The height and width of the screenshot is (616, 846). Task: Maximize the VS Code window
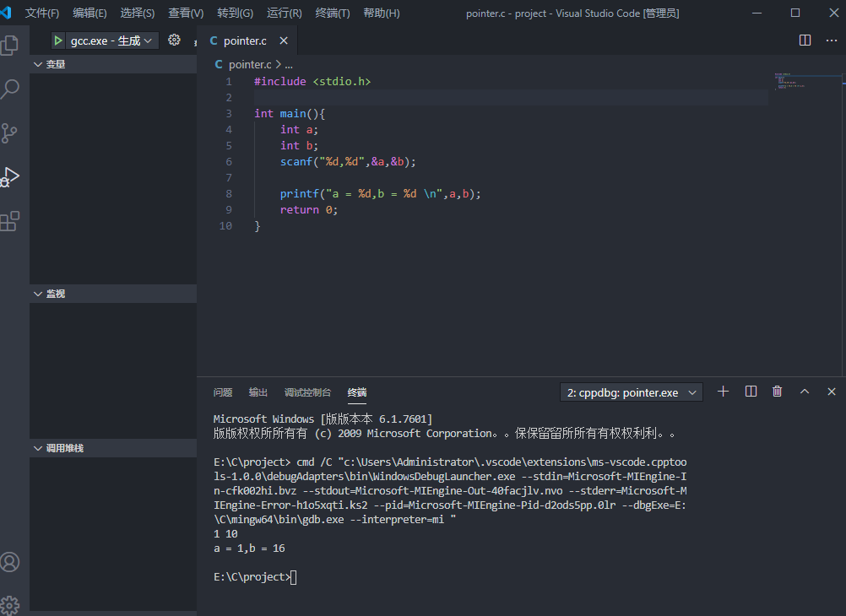point(795,13)
